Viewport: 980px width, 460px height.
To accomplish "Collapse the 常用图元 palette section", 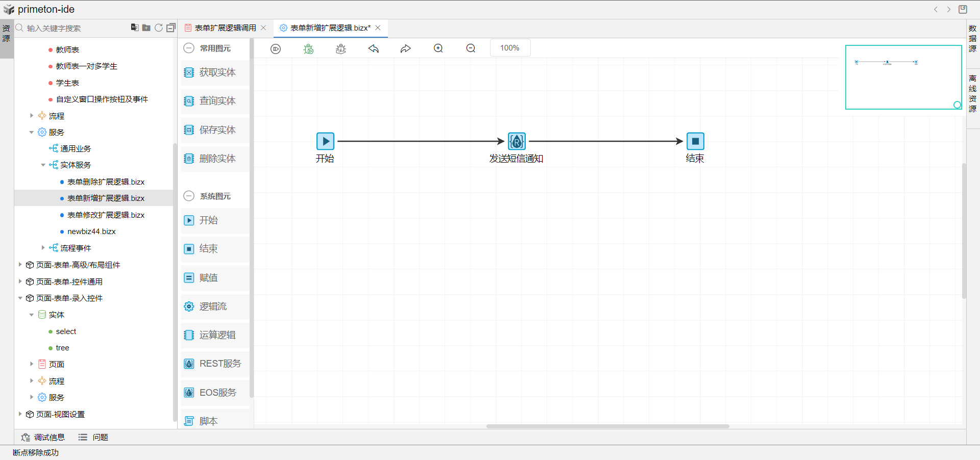I will (x=189, y=48).
